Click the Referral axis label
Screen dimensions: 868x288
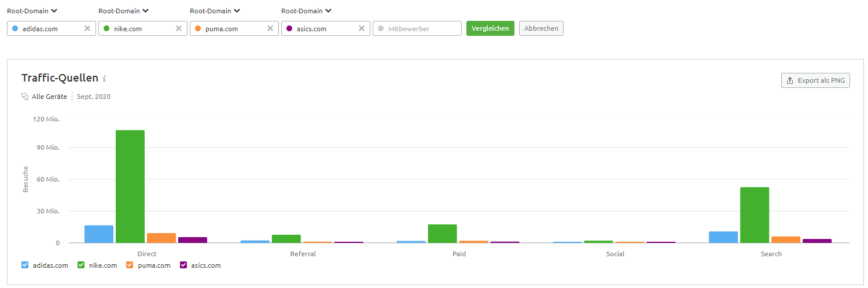click(303, 254)
